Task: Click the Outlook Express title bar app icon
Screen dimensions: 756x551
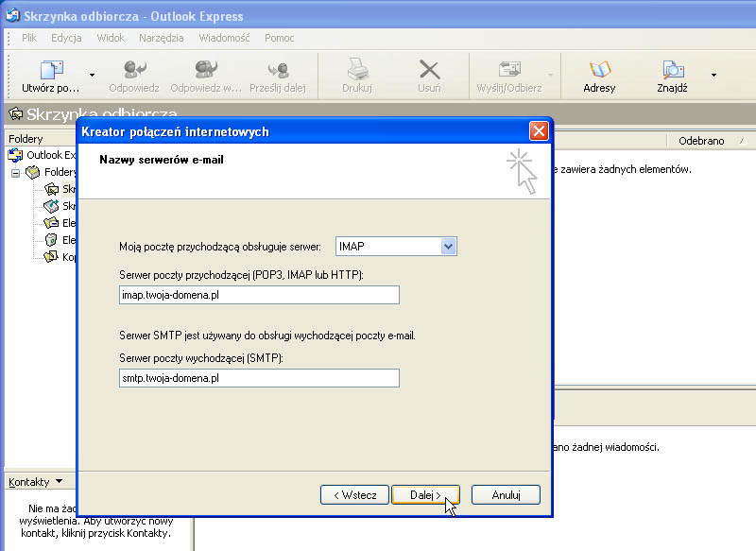Action: (x=12, y=15)
